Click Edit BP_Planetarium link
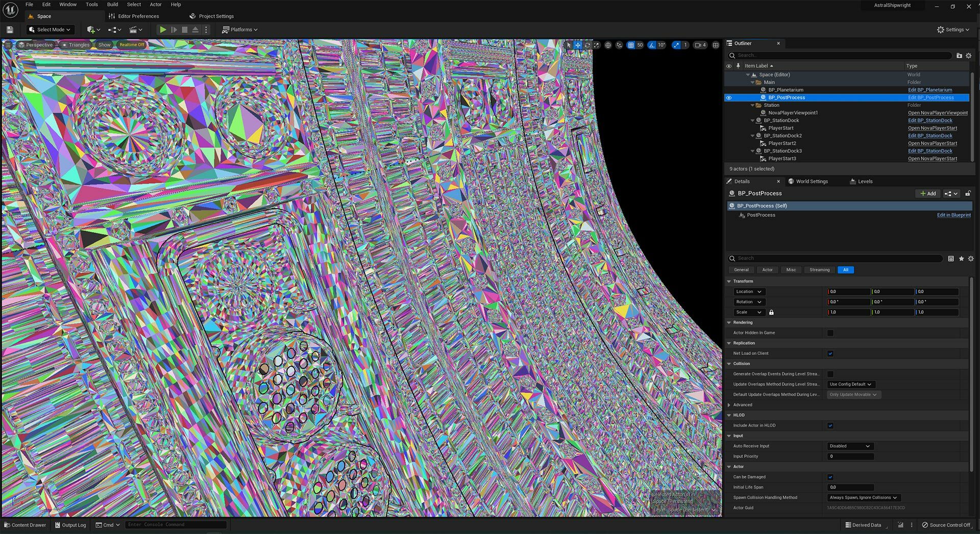Image resolution: width=980 pixels, height=534 pixels. (x=930, y=90)
